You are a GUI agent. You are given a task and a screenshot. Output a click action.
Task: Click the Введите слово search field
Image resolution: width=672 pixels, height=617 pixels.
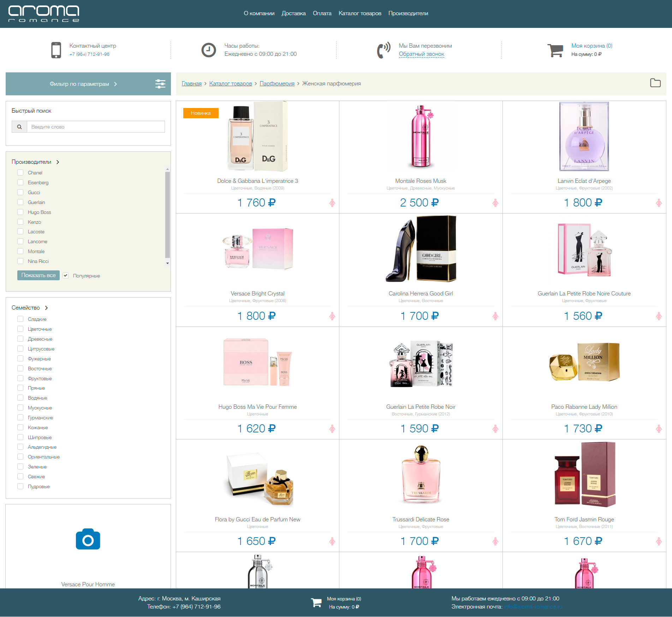pos(96,127)
